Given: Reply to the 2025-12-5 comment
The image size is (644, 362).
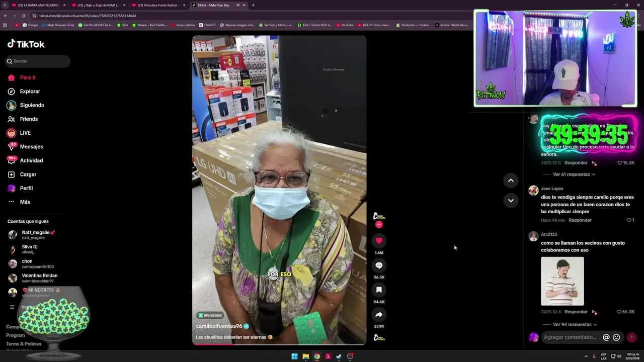Looking at the screenshot, I should pos(576,163).
